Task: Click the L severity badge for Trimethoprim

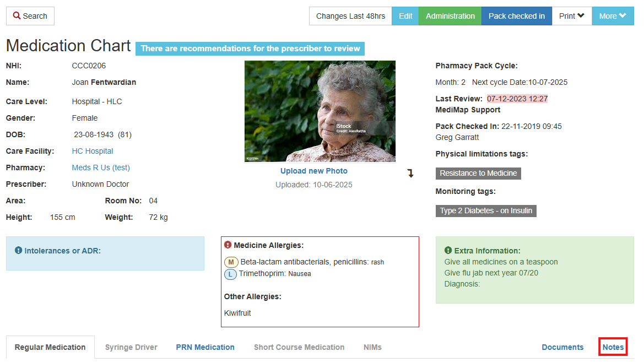Action: pos(230,274)
